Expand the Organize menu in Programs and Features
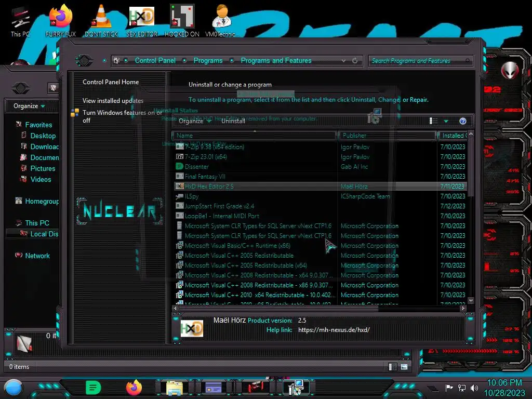This screenshot has height=399, width=532. tap(195, 121)
